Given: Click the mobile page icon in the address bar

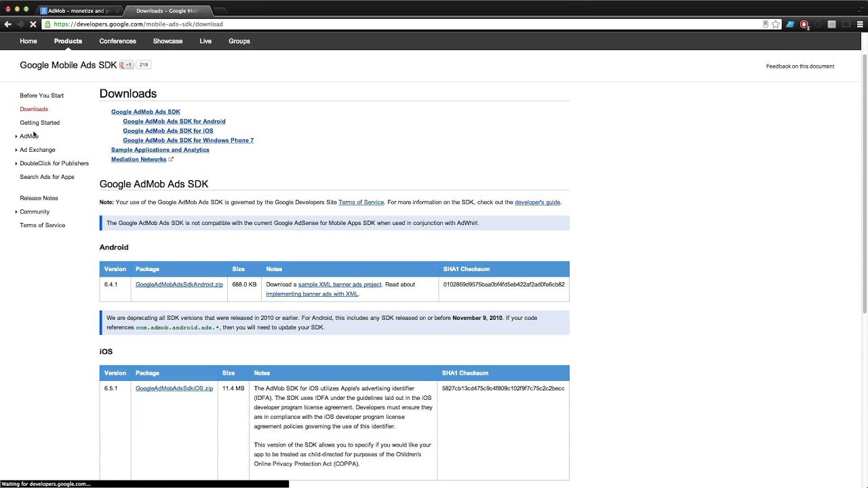Looking at the screenshot, I should click(x=766, y=24).
